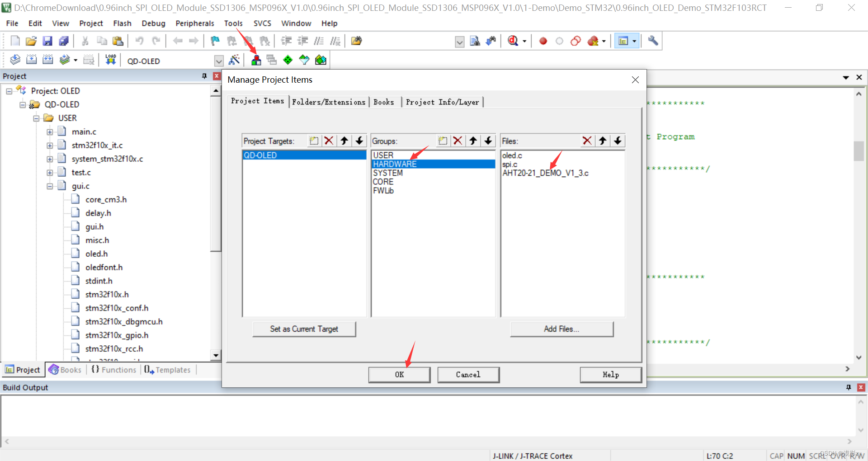Open the Functions tab in the Project panel
868x461 pixels.
coord(114,370)
